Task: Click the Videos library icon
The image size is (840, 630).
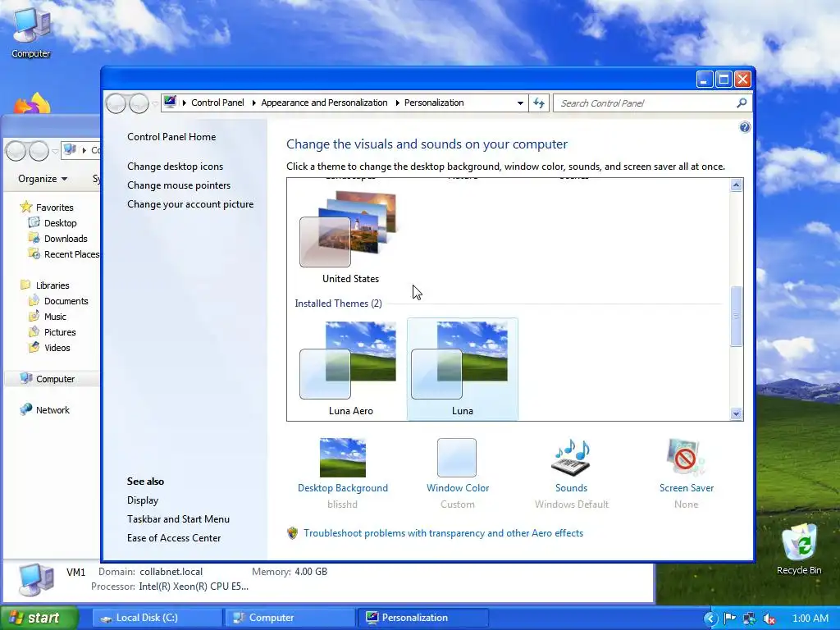Action: tap(34, 347)
